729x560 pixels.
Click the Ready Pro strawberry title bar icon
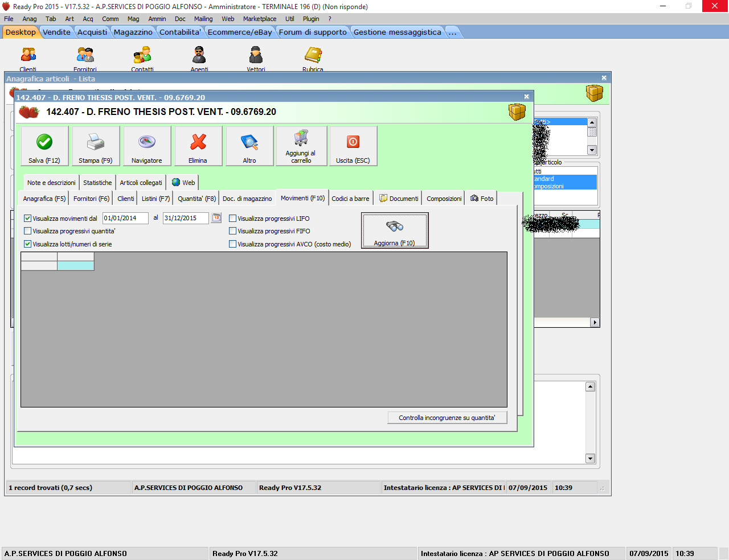(6, 6)
